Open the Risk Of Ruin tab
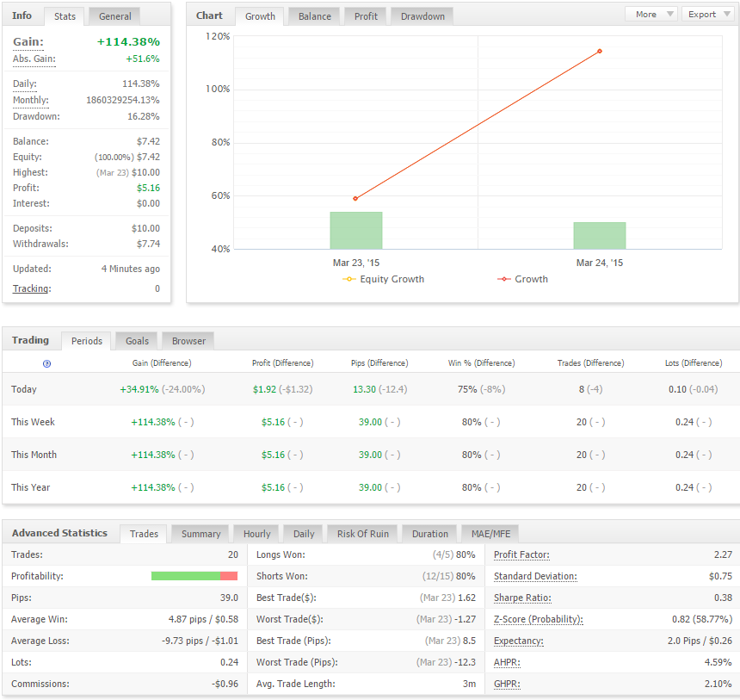 pyautogui.click(x=362, y=534)
